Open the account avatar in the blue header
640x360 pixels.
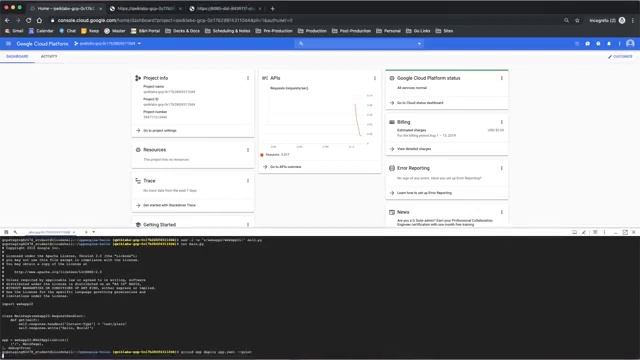(630, 44)
